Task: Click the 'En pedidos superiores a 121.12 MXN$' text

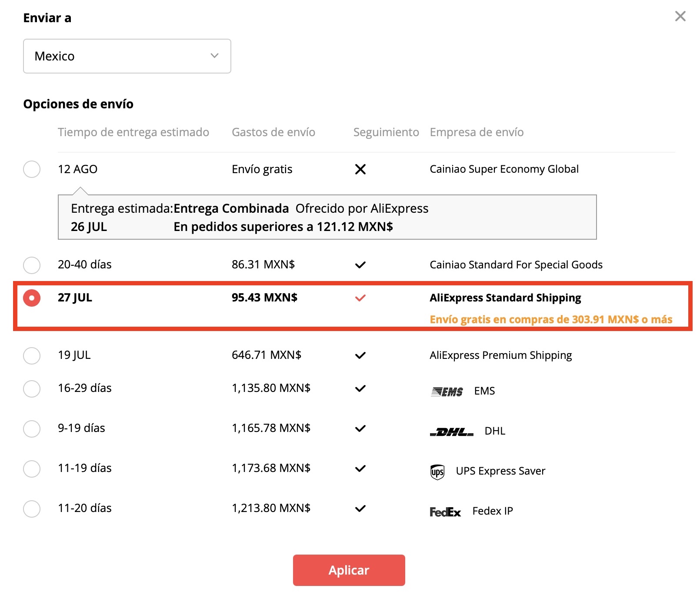Action: [283, 227]
